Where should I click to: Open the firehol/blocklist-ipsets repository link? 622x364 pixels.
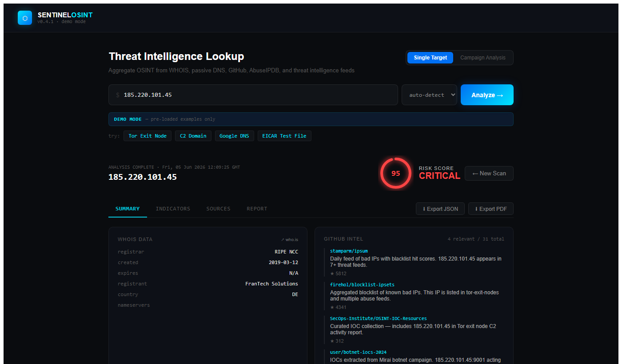point(362,285)
